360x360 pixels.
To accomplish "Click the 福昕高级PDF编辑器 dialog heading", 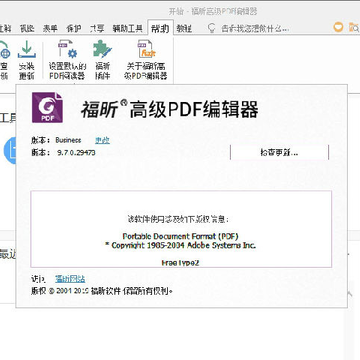I will click(x=169, y=109).
